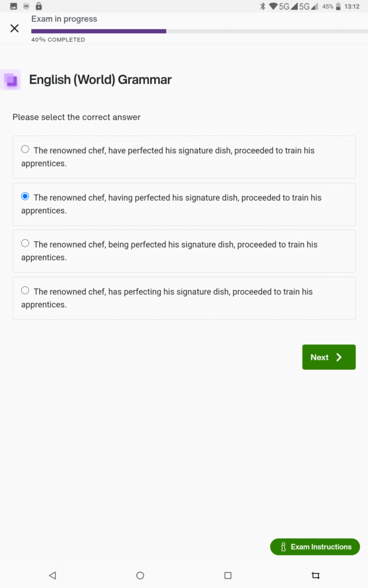Tap the Wi-Fi signal icon in the status bar
368x588 pixels.
[273, 6]
